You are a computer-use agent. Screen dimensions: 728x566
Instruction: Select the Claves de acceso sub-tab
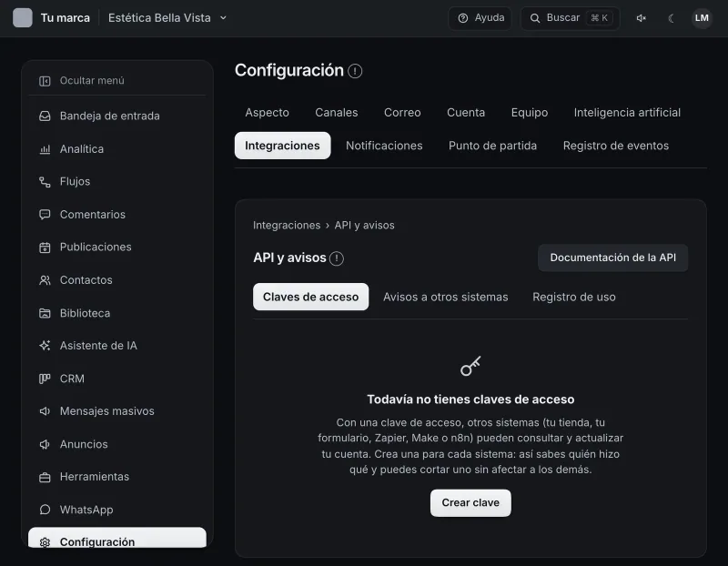[311, 297]
